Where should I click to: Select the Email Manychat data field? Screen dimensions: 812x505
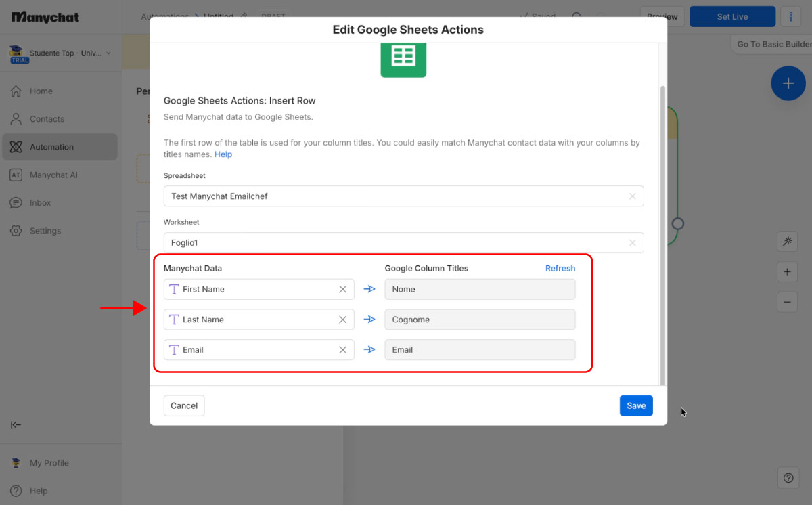pyautogui.click(x=258, y=350)
